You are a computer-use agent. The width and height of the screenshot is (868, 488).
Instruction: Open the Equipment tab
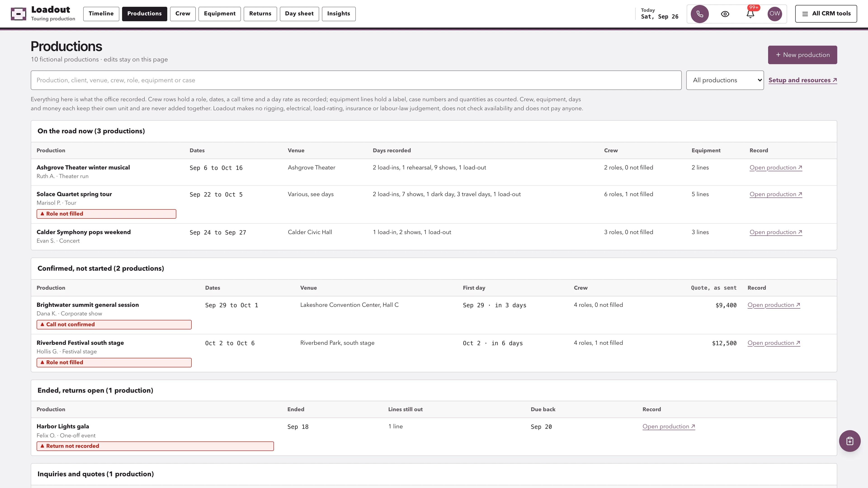pos(219,14)
